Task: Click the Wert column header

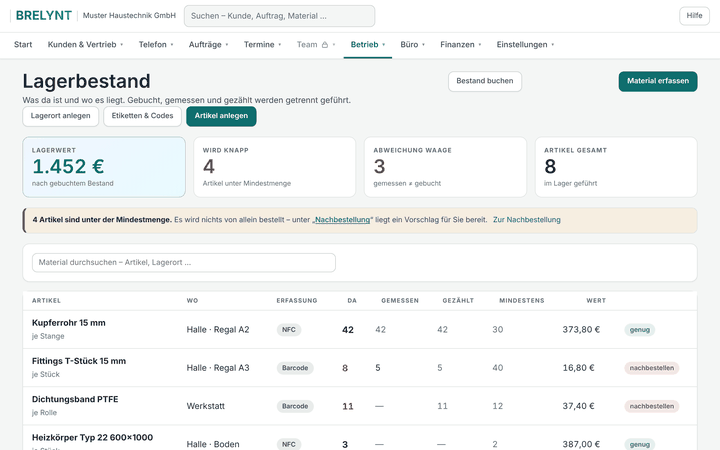Action: [596, 301]
